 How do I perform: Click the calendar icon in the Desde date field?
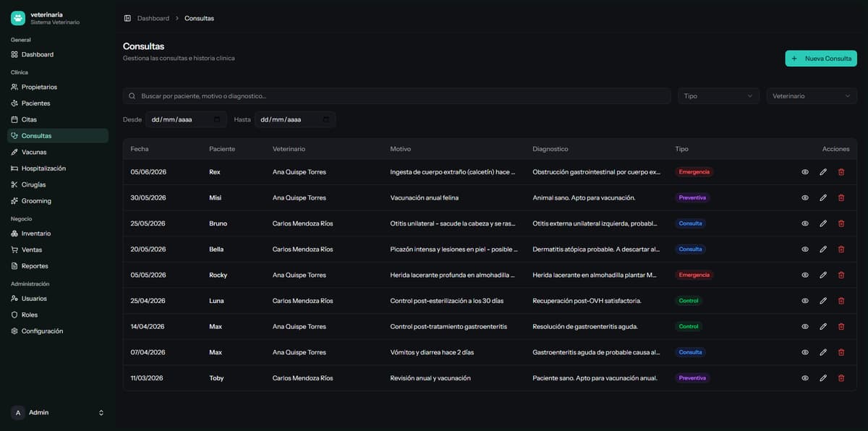217,119
